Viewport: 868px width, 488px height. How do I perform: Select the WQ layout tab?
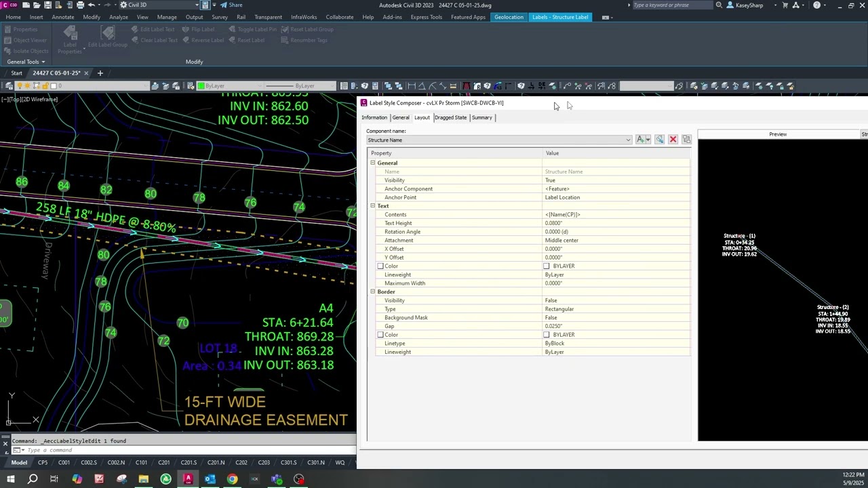[x=340, y=463]
